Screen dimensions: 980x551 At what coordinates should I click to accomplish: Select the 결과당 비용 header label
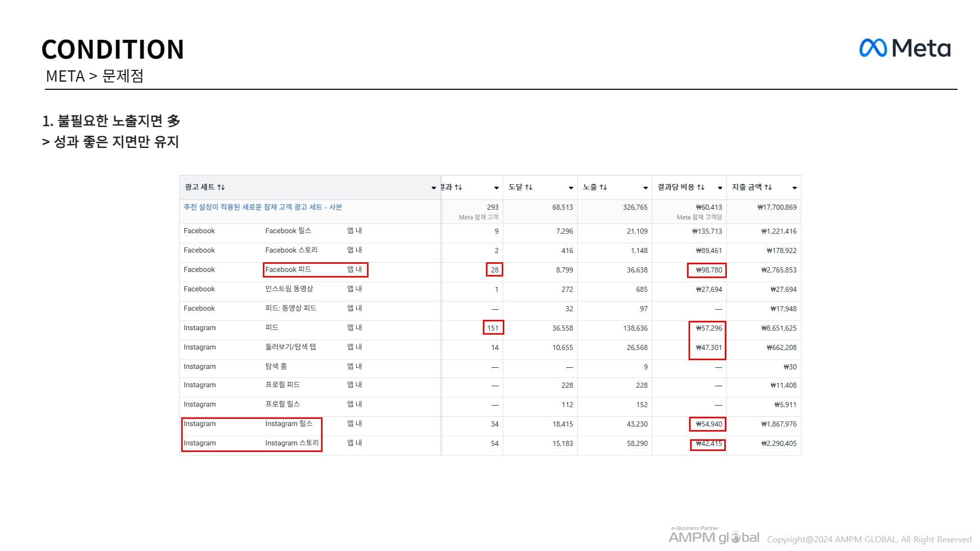coord(676,187)
